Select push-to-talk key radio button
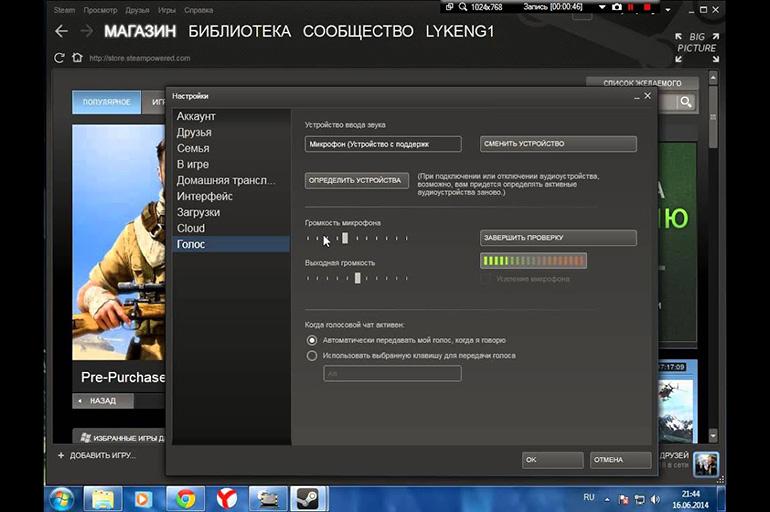The width and height of the screenshot is (770, 512). point(312,355)
